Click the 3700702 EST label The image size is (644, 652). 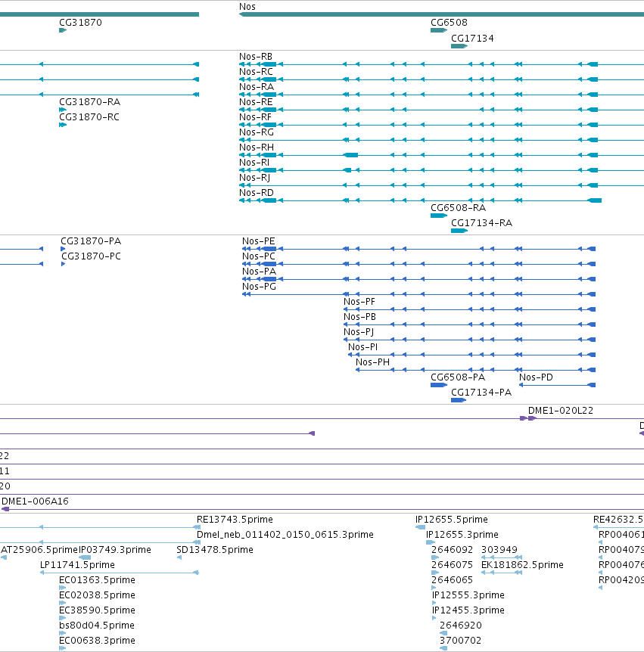461,641
